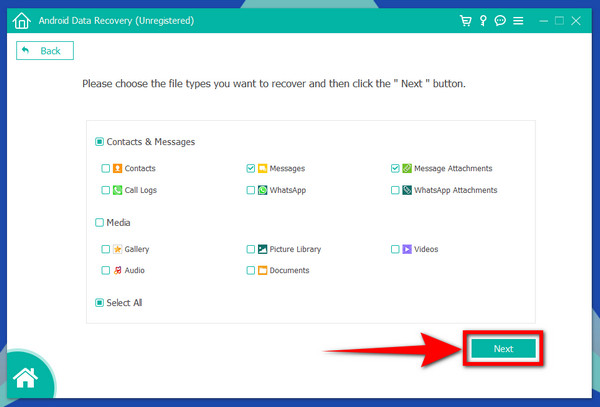
Task: Click the key register icon
Action: (x=482, y=21)
